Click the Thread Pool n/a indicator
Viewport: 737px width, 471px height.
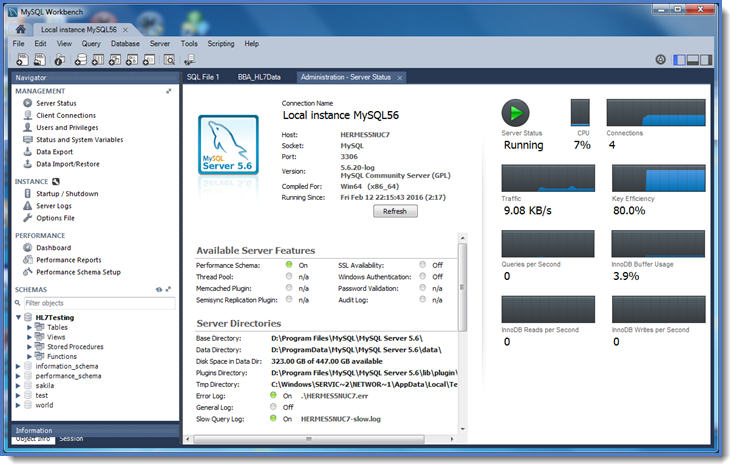coord(289,276)
